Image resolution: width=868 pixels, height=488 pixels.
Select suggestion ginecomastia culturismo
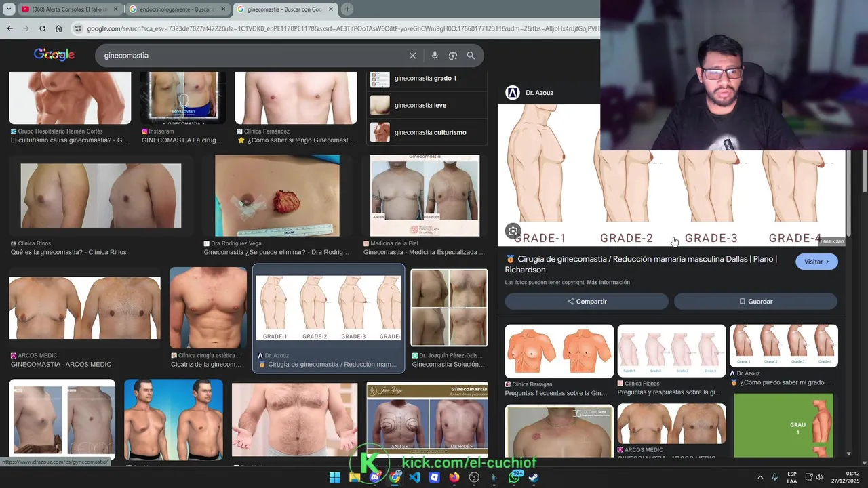[x=427, y=132]
